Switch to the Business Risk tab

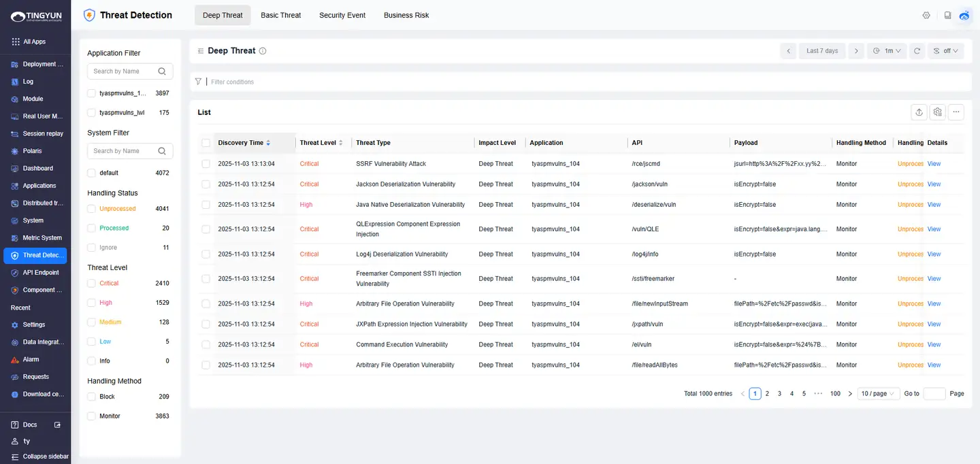coord(406,15)
